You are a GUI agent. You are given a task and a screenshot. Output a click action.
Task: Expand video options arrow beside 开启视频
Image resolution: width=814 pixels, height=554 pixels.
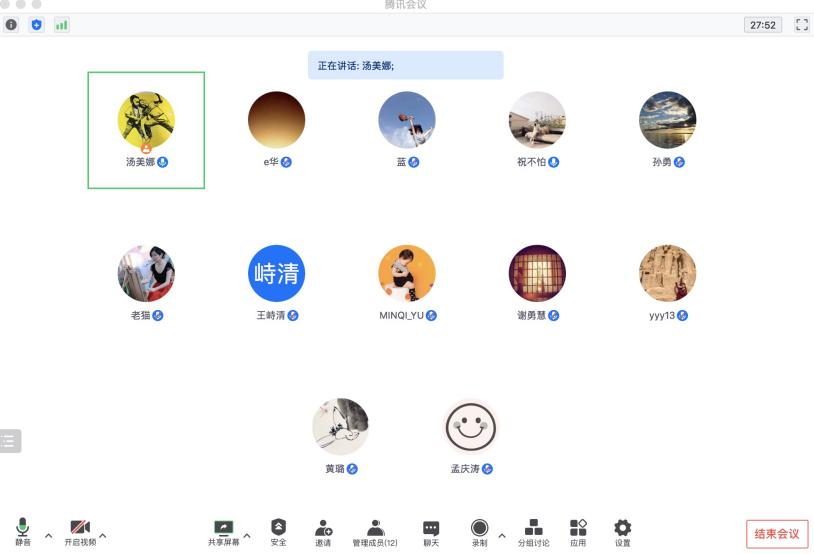tap(102, 533)
